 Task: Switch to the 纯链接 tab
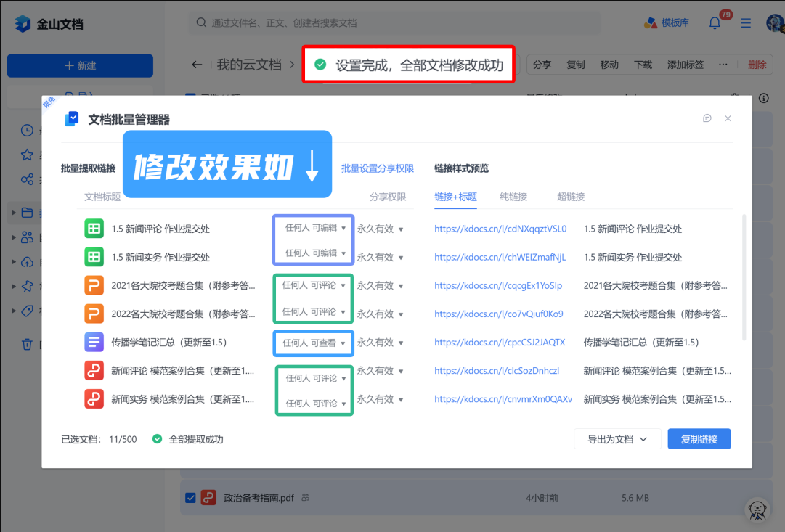513,197
